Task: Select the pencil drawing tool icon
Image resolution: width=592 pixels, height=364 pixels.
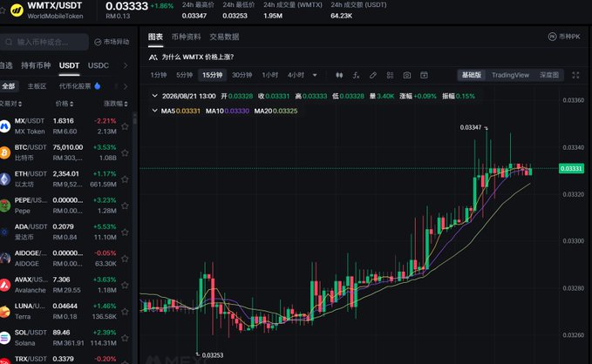Action: (x=373, y=75)
